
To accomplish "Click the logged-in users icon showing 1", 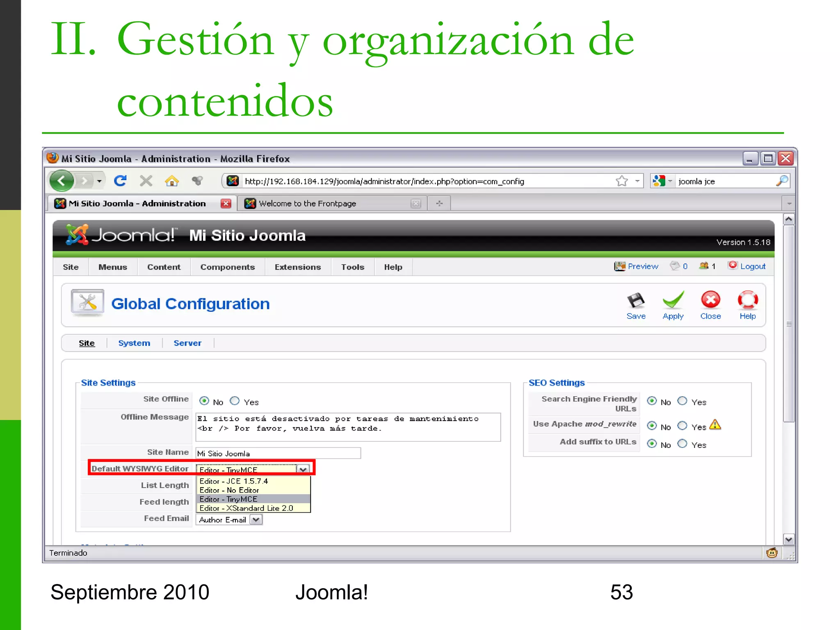I will [704, 266].
